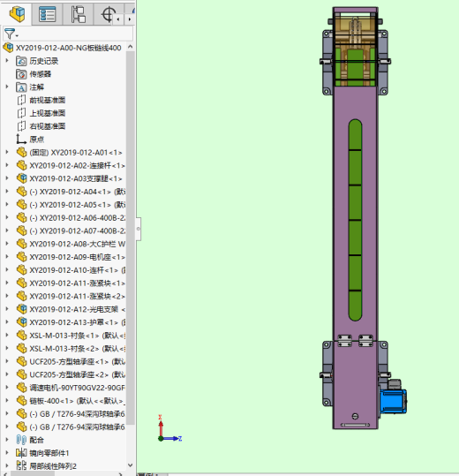
Task: Expand the 配合 mates node
Action: tap(7, 440)
